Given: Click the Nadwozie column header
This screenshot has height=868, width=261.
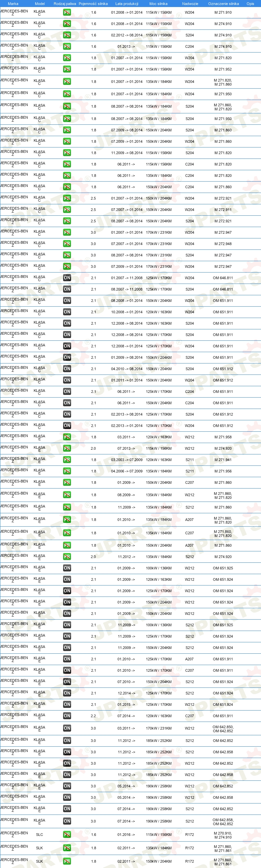Looking at the screenshot, I should [x=190, y=4].
